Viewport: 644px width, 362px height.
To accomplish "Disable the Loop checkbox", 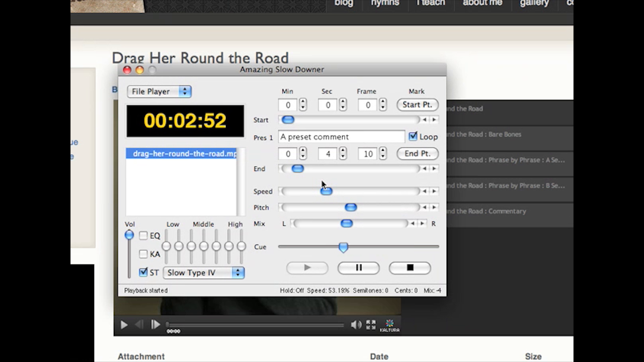I will click(x=413, y=137).
